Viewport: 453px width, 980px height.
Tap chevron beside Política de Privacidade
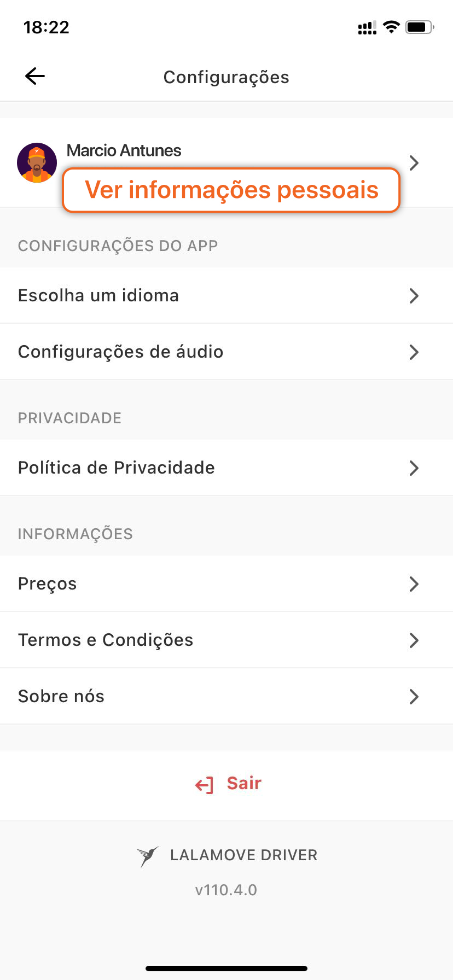[x=414, y=468]
